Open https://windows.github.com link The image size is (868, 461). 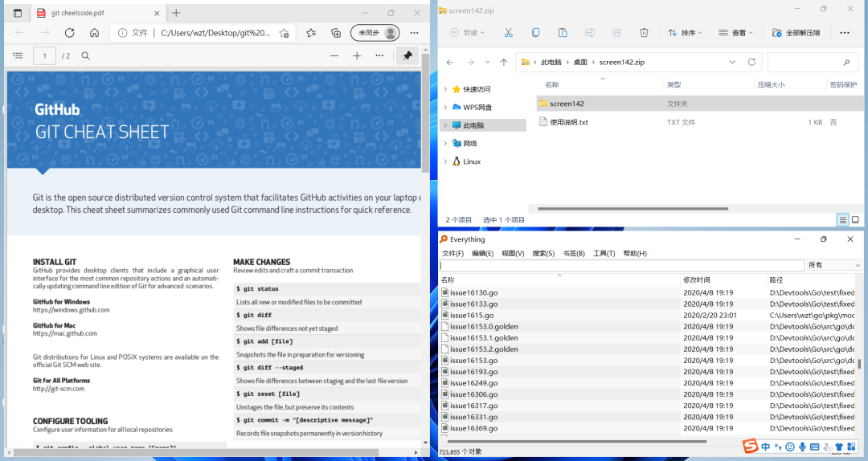[x=72, y=310]
